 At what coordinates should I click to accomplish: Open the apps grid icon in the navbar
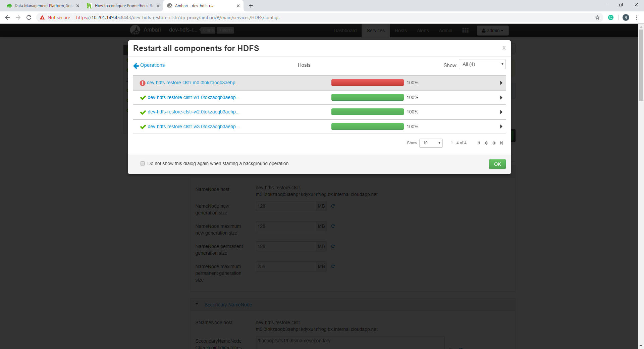coord(466,30)
